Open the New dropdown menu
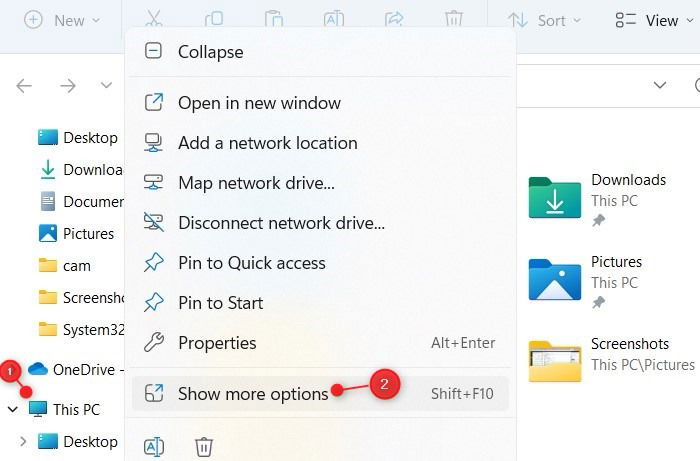Viewport: 700px width, 461px height. click(x=62, y=20)
